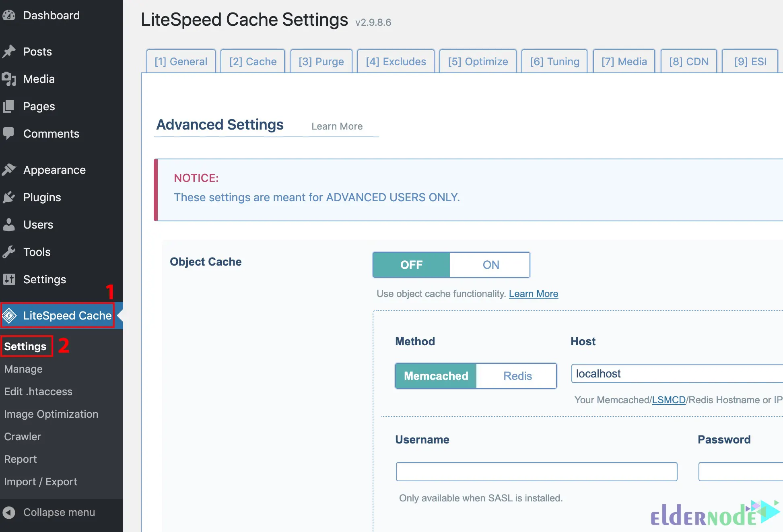This screenshot has height=532, width=783.
Task: Click the Pages icon in sidebar
Action: coord(9,106)
